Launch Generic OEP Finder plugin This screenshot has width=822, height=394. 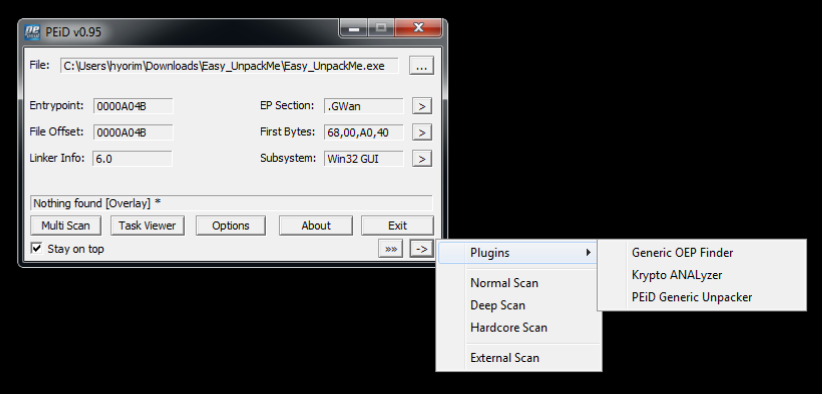[701, 253]
